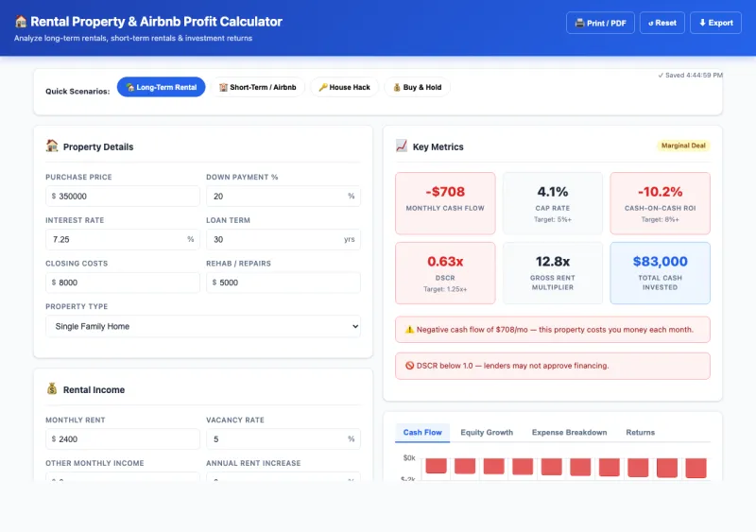The image size is (756, 532).
Task: Click the DSCR metric card
Action: [x=445, y=273]
